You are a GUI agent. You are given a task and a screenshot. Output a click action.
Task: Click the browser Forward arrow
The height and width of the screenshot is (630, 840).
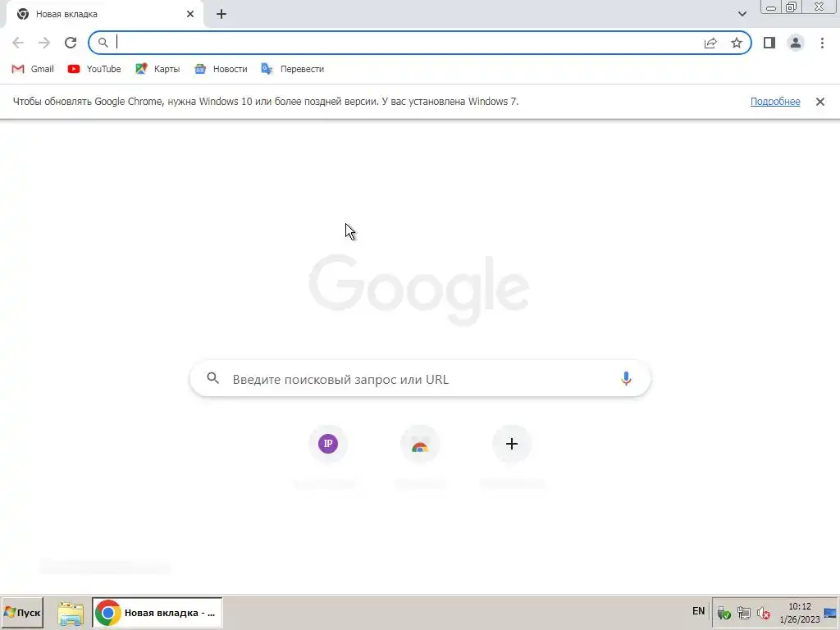point(44,43)
